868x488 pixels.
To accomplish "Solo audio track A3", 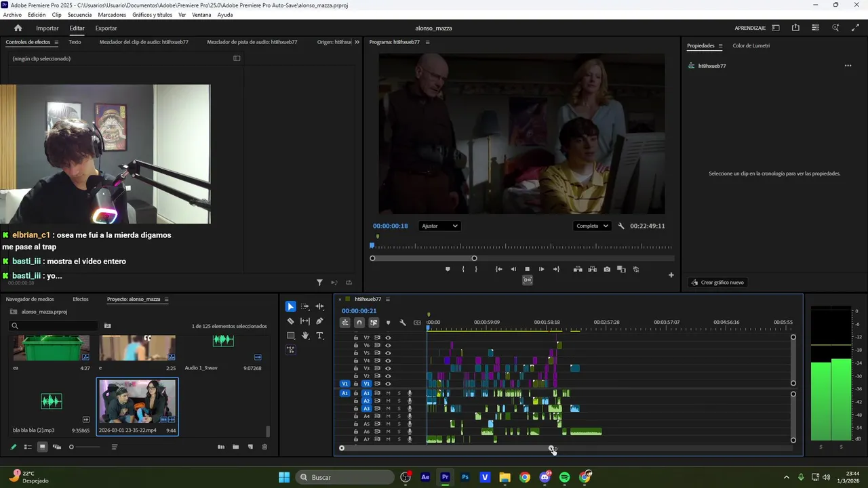I will click(x=399, y=409).
